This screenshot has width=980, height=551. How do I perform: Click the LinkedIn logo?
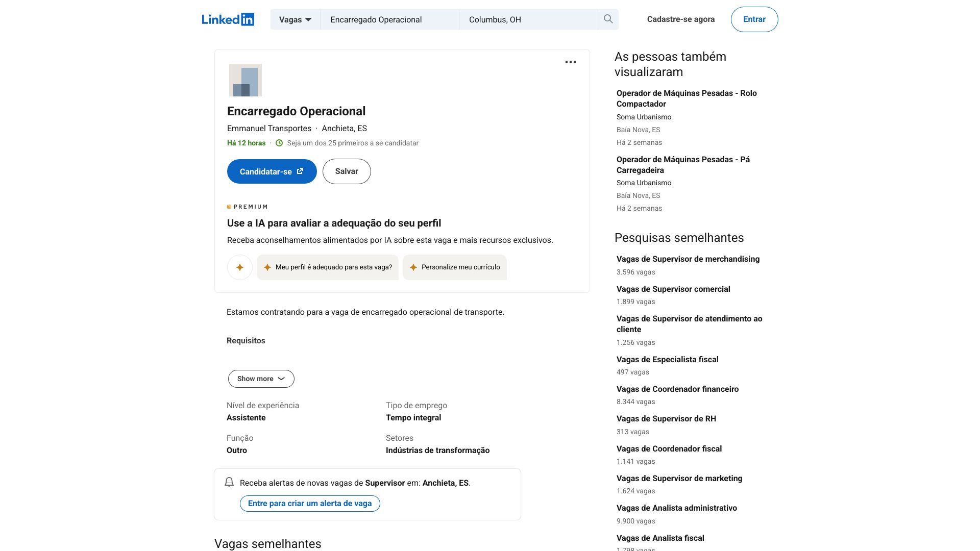[x=228, y=19]
